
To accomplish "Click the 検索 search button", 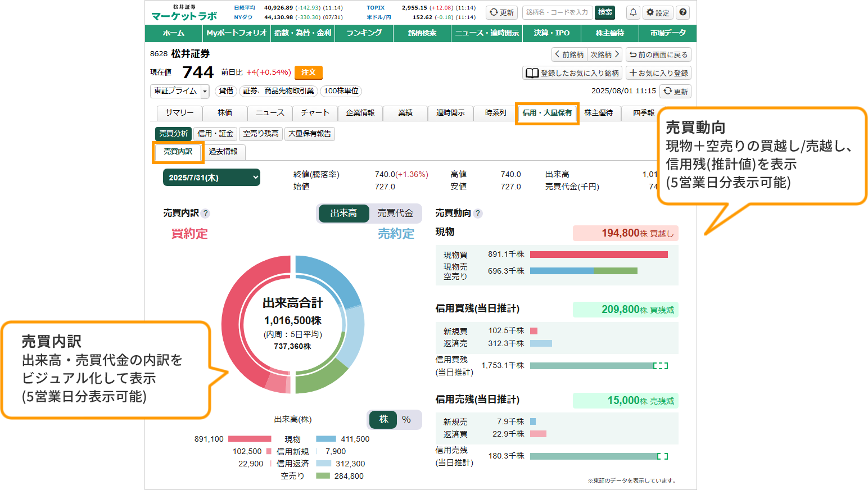I will (605, 12).
